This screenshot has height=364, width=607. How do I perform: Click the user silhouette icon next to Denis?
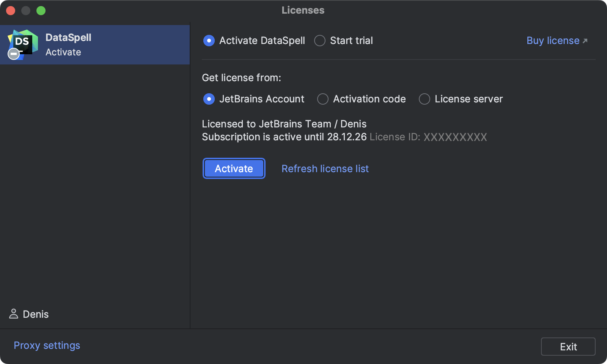click(x=14, y=314)
